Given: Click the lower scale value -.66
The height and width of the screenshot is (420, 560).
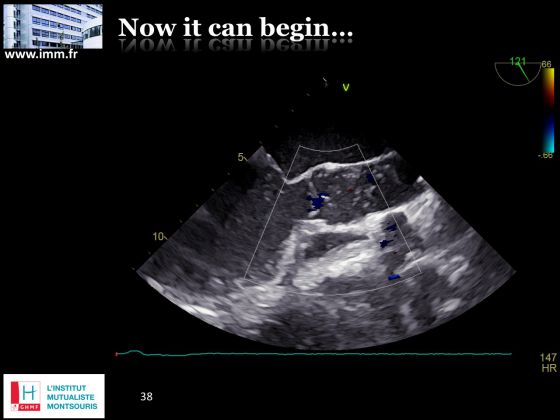Looking at the screenshot, I should [545, 155].
